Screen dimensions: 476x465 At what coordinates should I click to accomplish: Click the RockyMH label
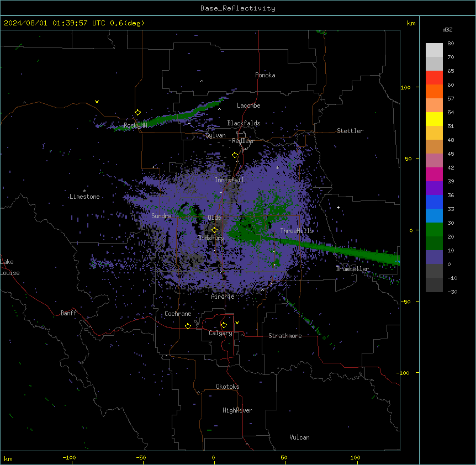tap(135, 125)
